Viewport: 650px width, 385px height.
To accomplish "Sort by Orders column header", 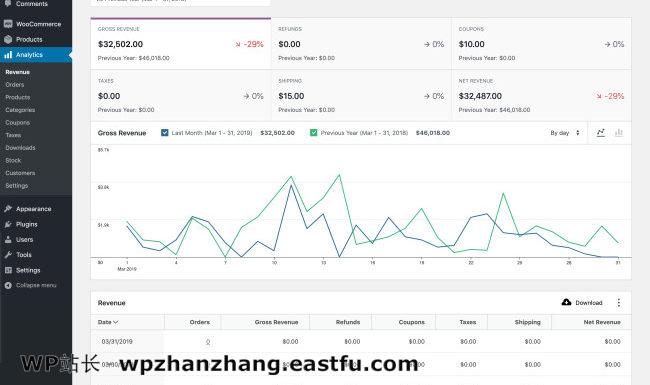I will pyautogui.click(x=200, y=322).
